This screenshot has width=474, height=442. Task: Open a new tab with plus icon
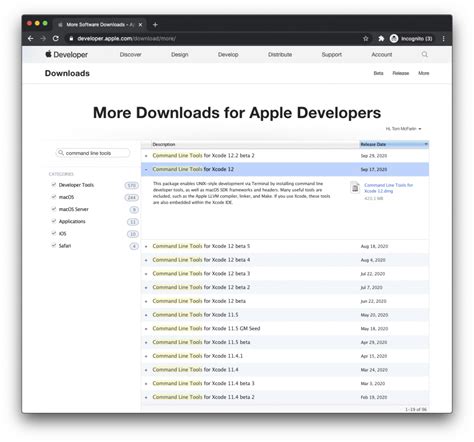tap(155, 25)
